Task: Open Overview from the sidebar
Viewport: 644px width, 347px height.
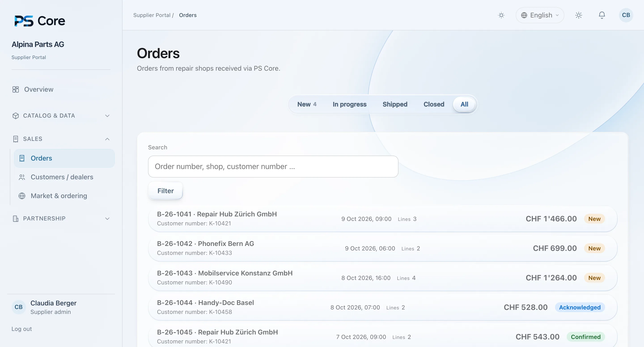Action: pos(39,89)
